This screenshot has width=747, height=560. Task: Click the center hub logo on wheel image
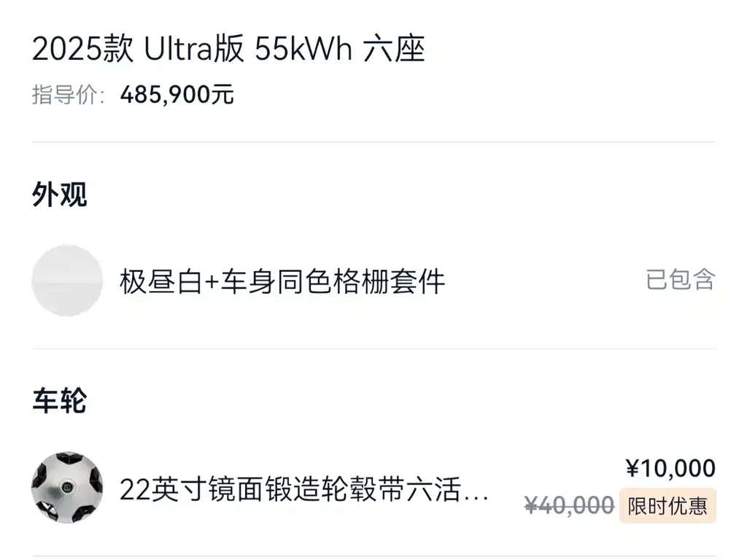[67, 488]
